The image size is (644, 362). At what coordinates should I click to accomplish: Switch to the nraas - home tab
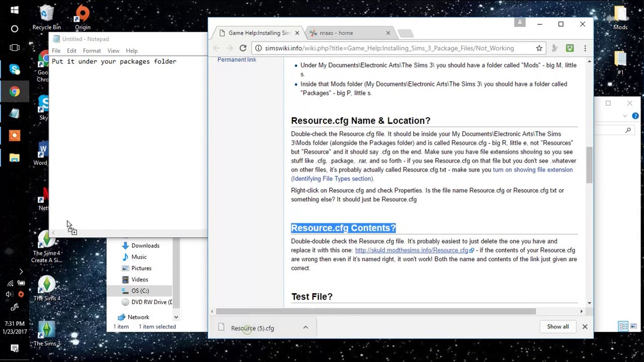point(349,33)
